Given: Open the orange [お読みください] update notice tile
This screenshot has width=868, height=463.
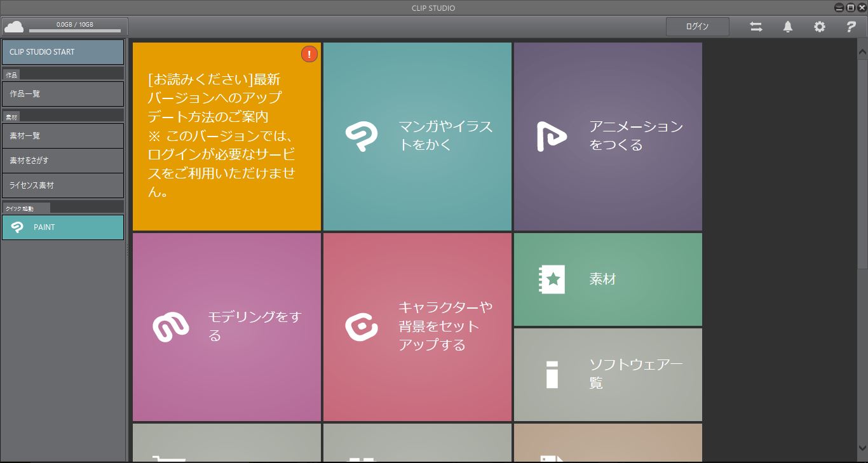Looking at the screenshot, I should [227, 137].
